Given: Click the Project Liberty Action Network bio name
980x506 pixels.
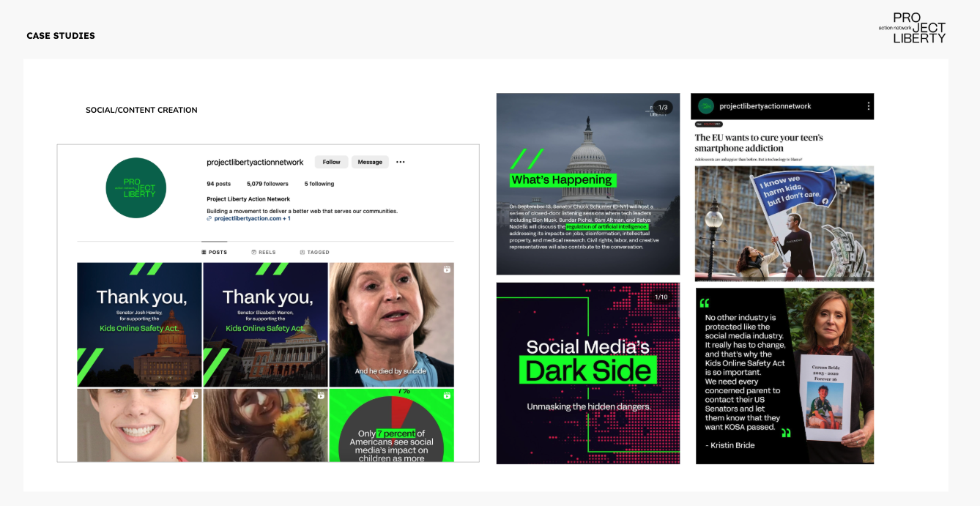Looking at the screenshot, I should pyautogui.click(x=248, y=199).
